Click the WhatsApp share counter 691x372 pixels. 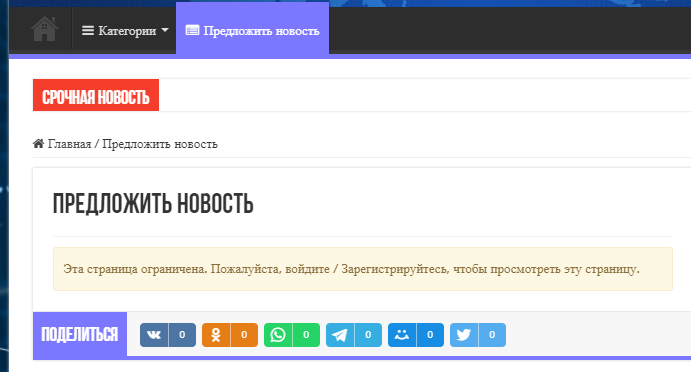coord(306,335)
